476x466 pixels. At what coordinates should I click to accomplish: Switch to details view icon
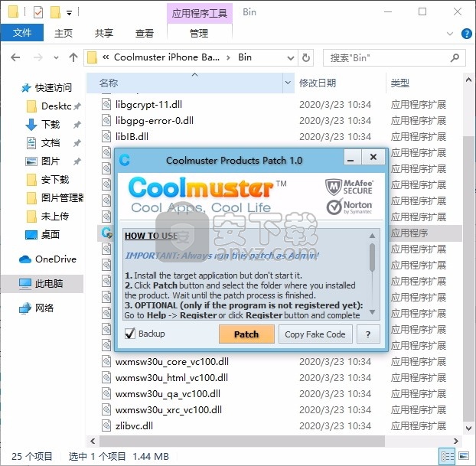(447, 456)
